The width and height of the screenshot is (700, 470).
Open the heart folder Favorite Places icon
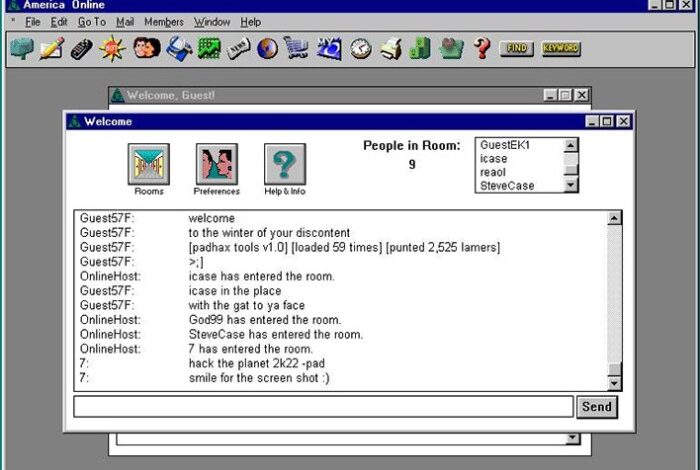click(451, 48)
